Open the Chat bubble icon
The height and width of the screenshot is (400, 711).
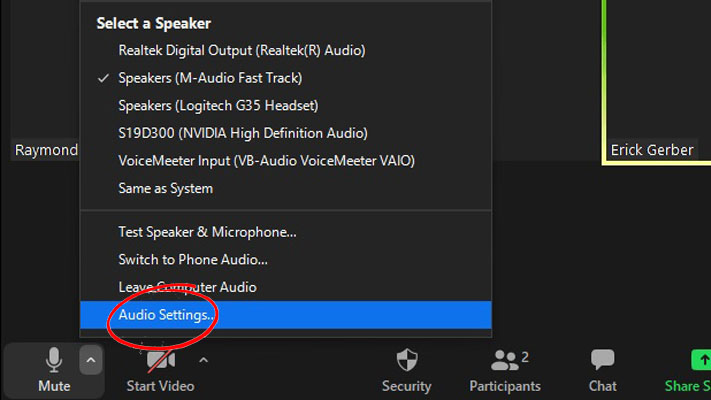click(602, 361)
